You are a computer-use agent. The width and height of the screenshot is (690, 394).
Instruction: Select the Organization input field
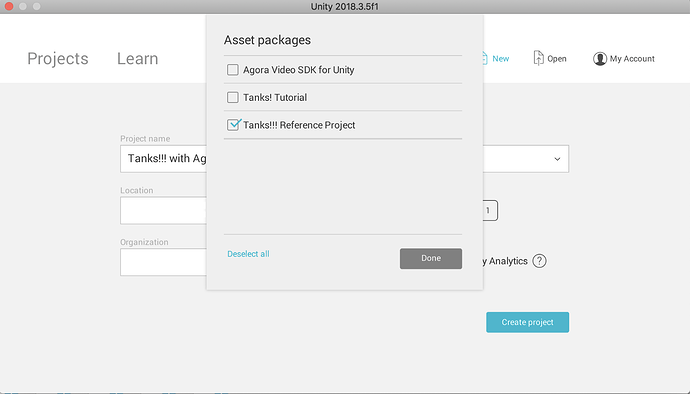163,262
